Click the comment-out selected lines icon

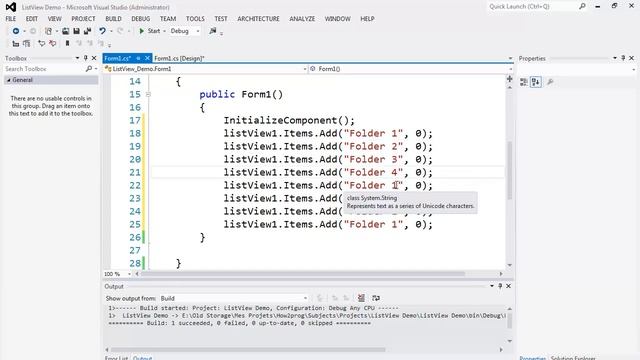coord(41,43)
